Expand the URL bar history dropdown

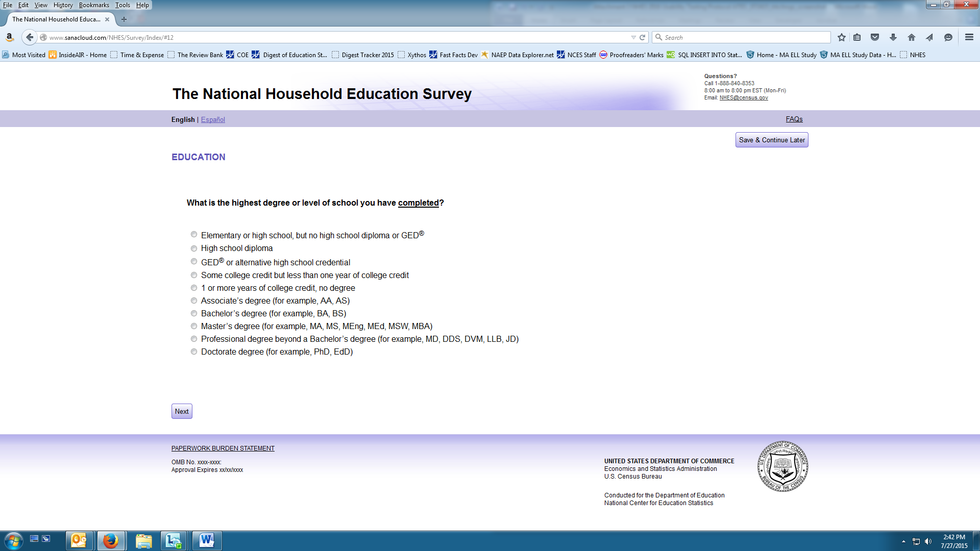[633, 37]
